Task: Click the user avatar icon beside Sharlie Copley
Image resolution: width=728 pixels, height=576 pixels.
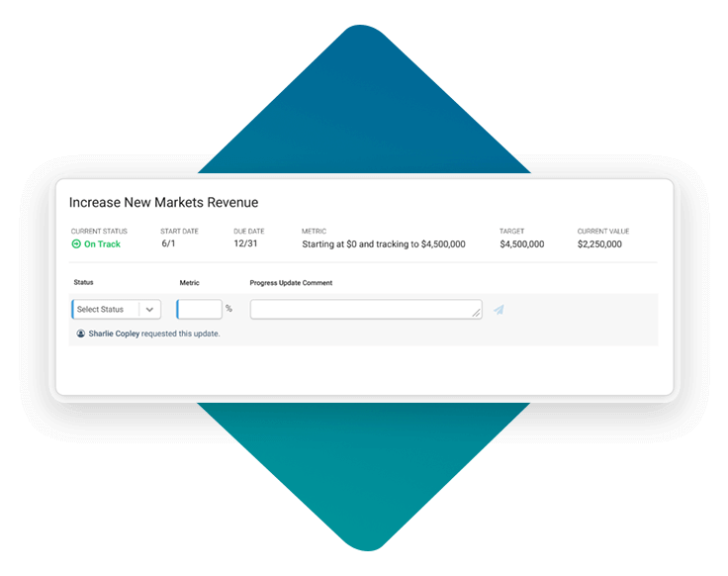Action: click(81, 334)
